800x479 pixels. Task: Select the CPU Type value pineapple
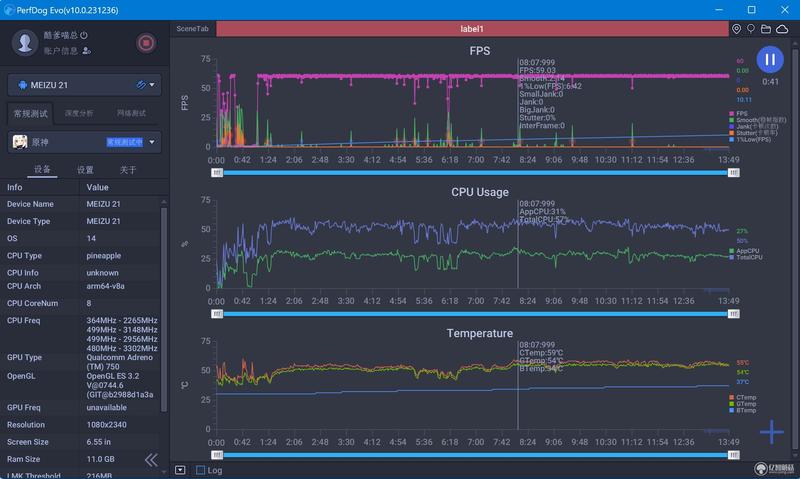point(104,256)
